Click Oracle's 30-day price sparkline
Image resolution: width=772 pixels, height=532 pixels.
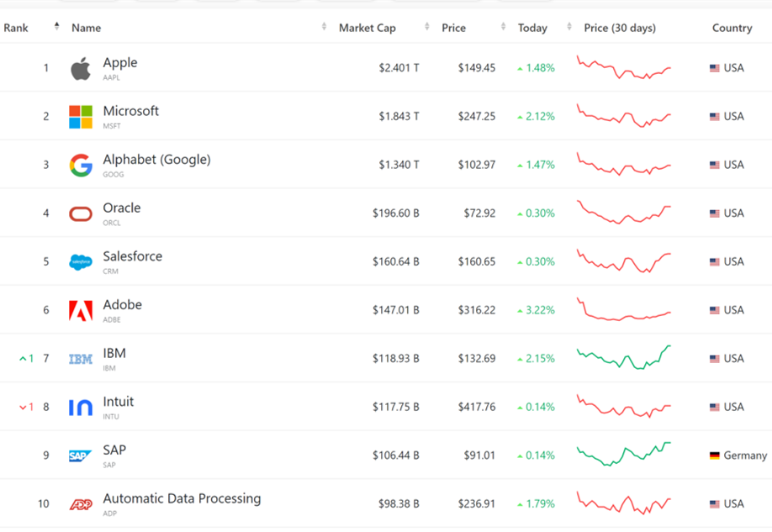point(624,212)
